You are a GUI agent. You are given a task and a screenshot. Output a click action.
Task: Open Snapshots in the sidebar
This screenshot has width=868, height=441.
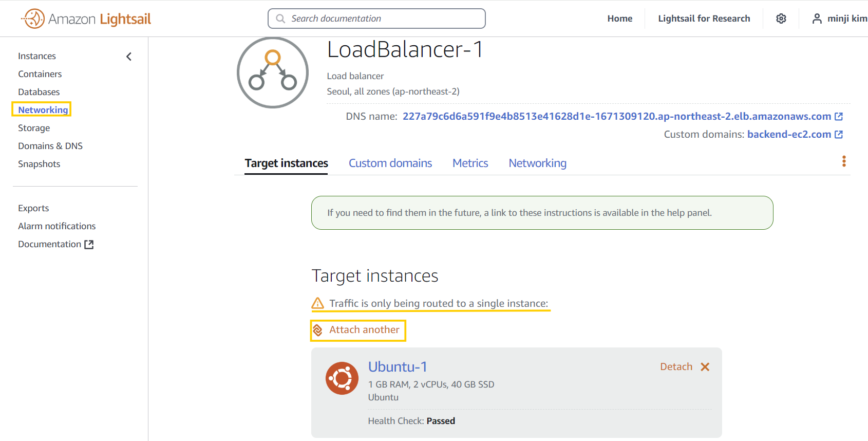[39, 164]
